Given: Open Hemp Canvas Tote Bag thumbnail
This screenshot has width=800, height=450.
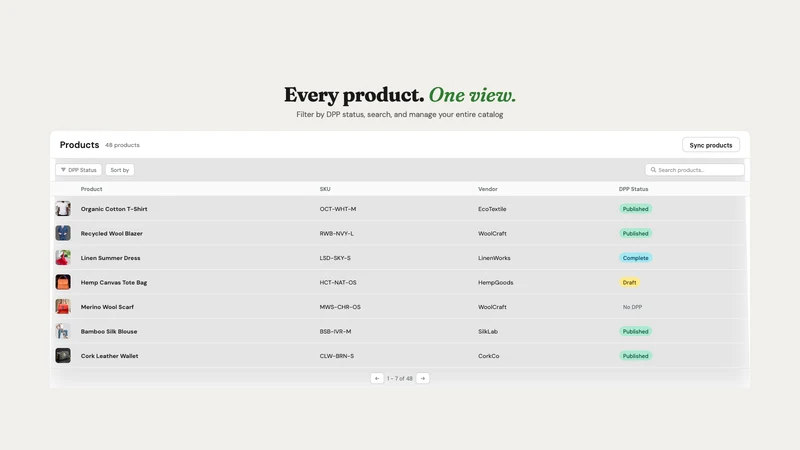Looking at the screenshot, I should [x=63, y=282].
